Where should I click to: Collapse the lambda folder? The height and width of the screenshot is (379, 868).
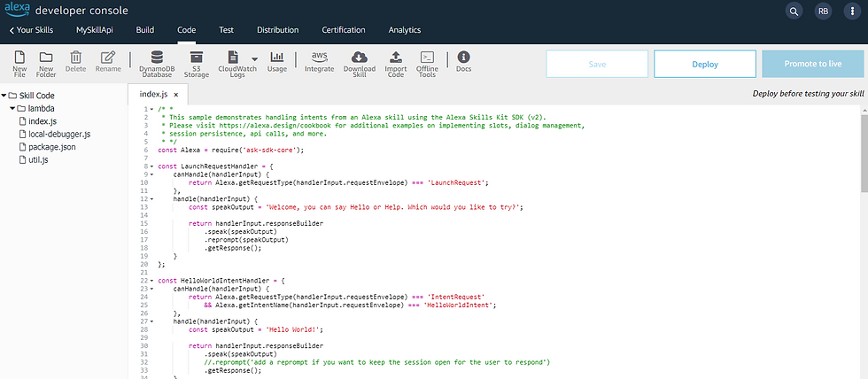click(x=12, y=108)
